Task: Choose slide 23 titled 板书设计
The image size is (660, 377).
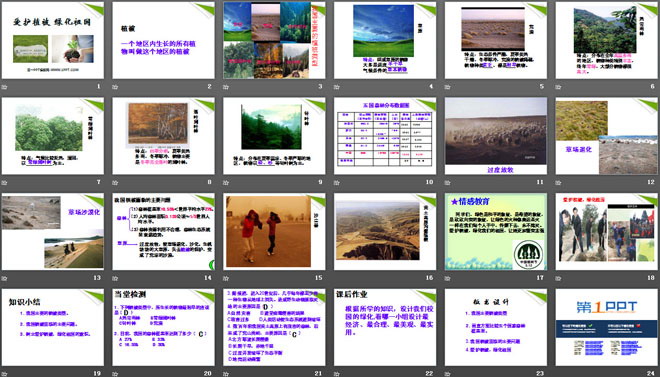Action: point(496,327)
